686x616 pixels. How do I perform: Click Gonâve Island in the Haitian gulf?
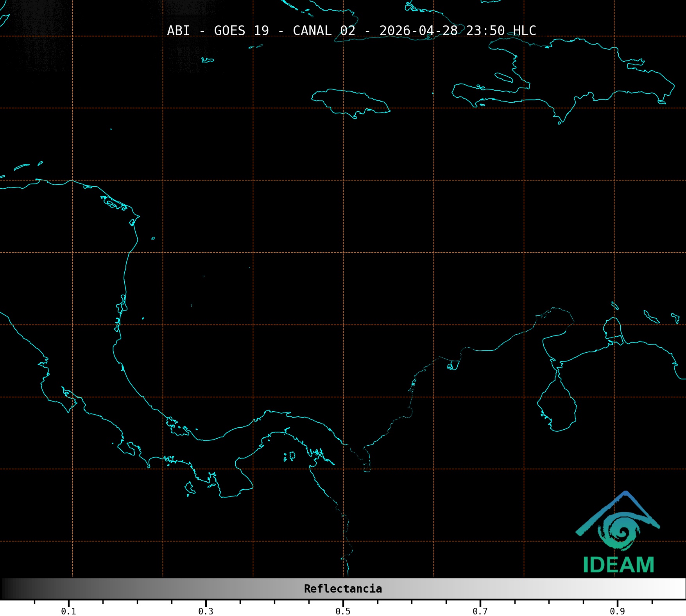coord(503,77)
